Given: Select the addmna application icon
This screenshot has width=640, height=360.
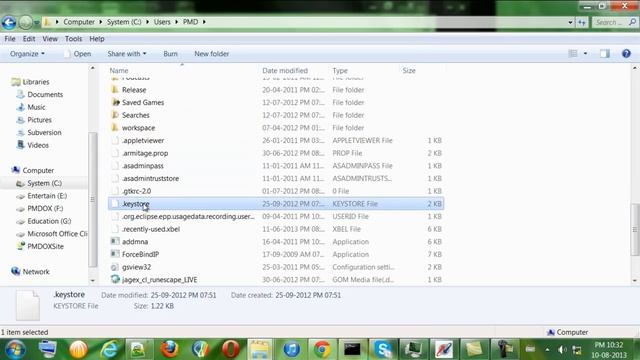Looking at the screenshot, I should coord(116,241).
